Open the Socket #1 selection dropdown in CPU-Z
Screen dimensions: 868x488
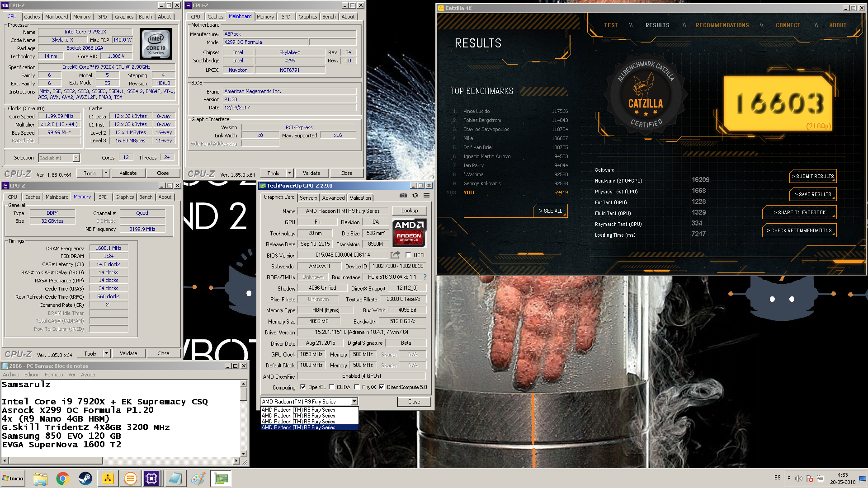tap(76, 158)
